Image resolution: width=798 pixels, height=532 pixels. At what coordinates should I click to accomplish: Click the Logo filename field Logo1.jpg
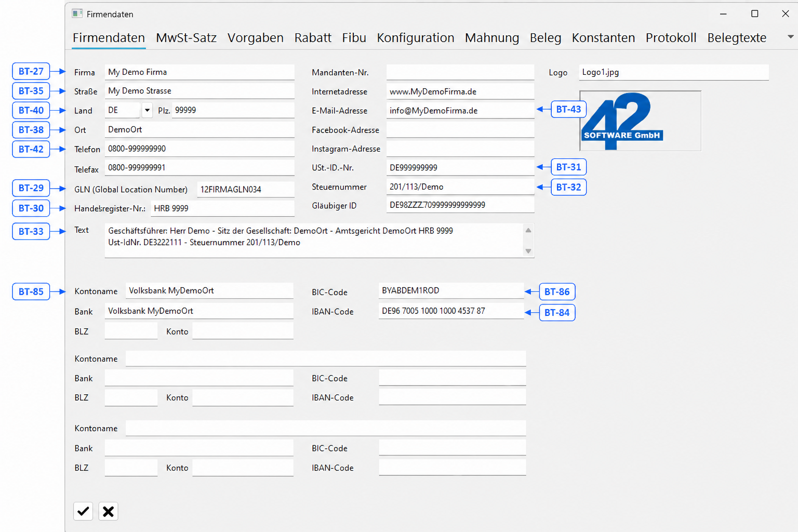tap(674, 72)
